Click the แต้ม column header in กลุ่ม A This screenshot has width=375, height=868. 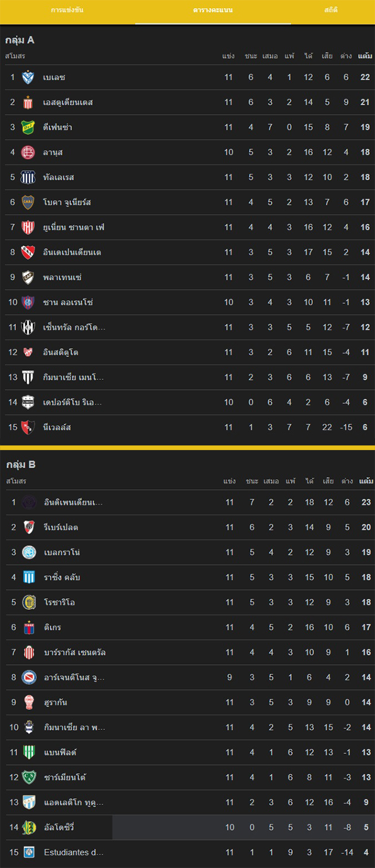pyautogui.click(x=365, y=56)
